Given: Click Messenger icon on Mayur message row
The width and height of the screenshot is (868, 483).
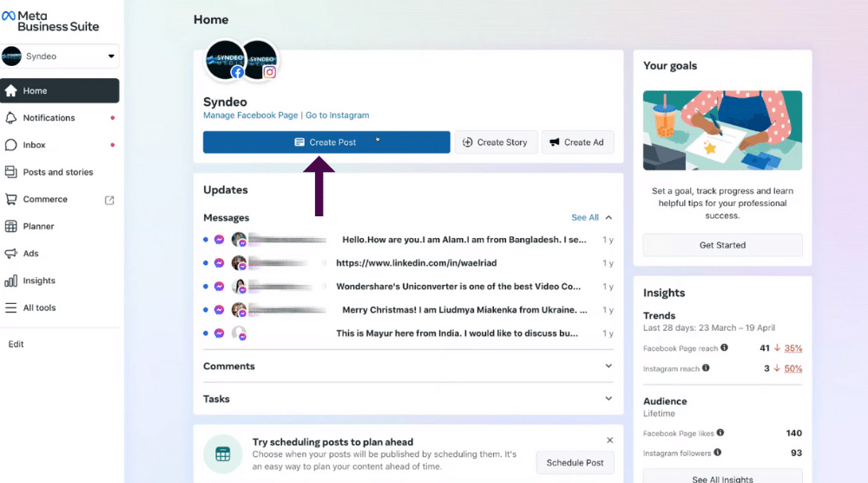Looking at the screenshot, I should pos(220,333).
